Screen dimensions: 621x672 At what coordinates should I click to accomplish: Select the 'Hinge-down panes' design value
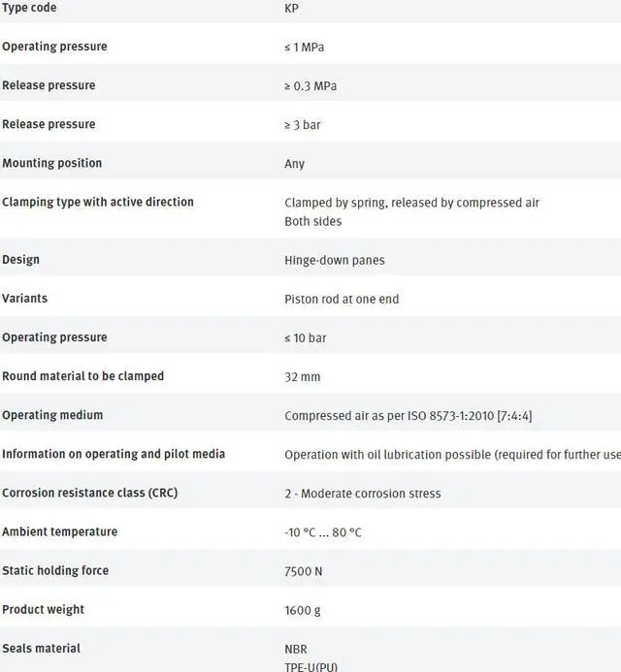(x=335, y=261)
